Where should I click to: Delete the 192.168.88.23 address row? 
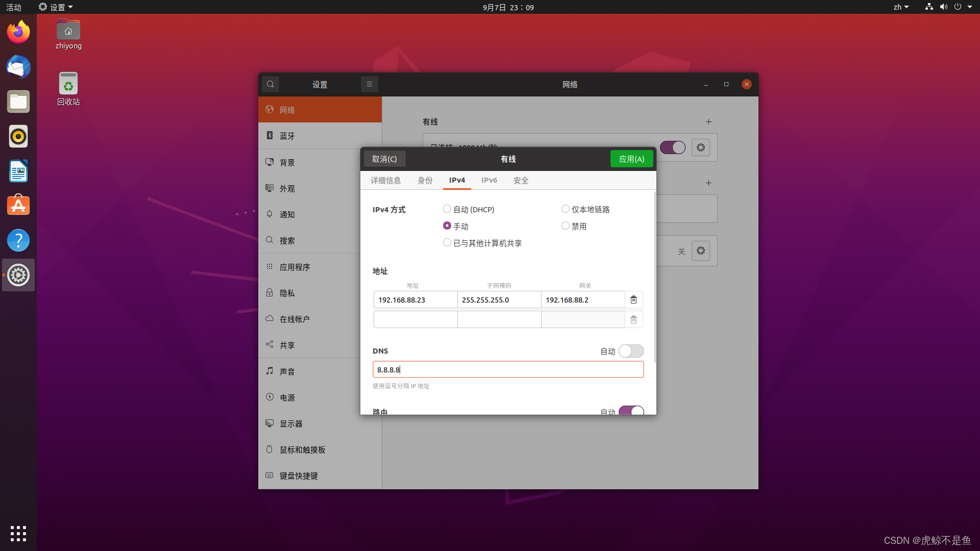coord(633,299)
